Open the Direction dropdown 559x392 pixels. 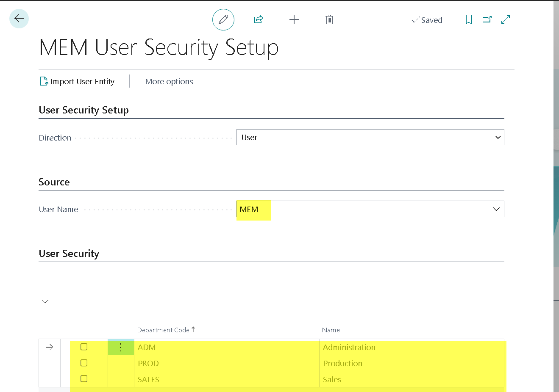tap(370, 137)
